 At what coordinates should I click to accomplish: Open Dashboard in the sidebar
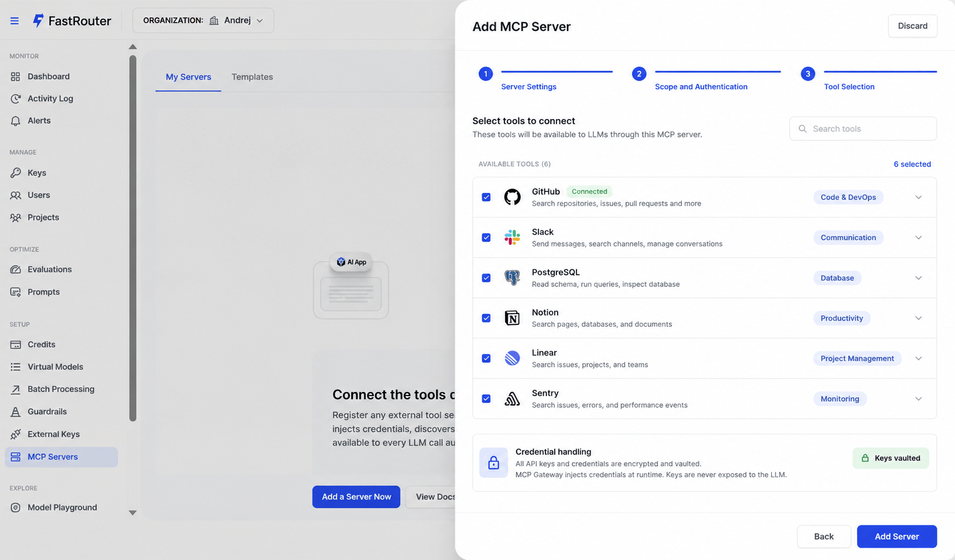click(x=61, y=76)
